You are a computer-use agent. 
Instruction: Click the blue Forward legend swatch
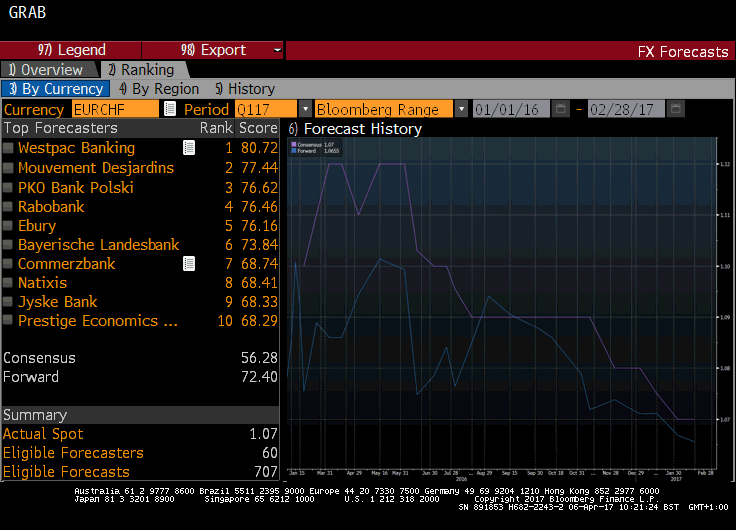tap(294, 151)
